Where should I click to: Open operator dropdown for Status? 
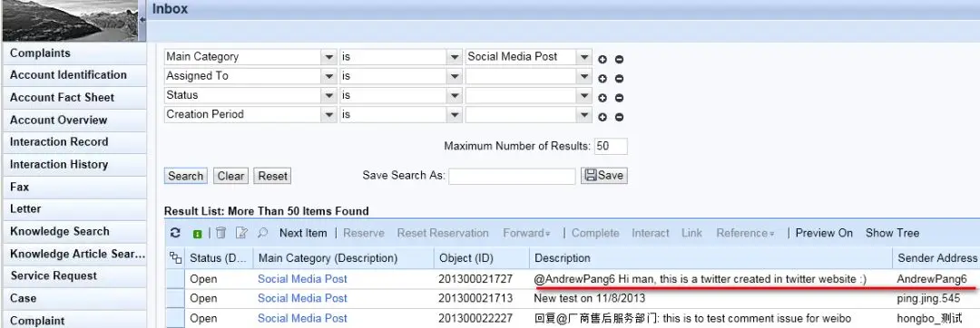pyautogui.click(x=455, y=96)
